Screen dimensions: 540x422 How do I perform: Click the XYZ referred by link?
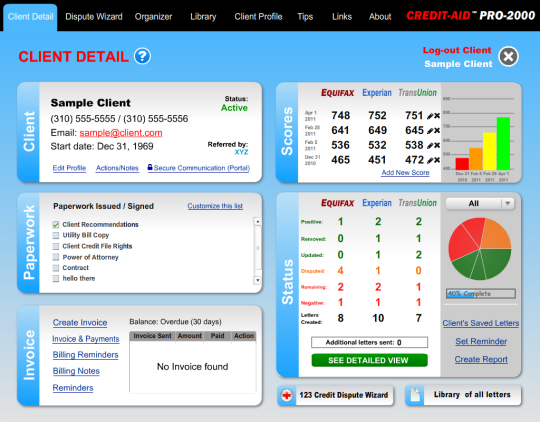click(x=241, y=152)
